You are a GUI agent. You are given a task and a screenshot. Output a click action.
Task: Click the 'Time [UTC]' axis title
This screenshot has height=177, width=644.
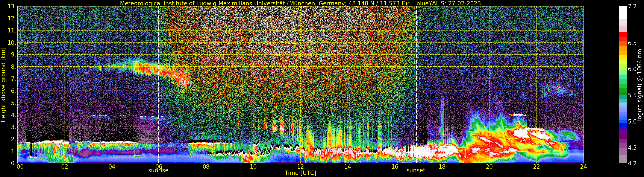point(300,173)
